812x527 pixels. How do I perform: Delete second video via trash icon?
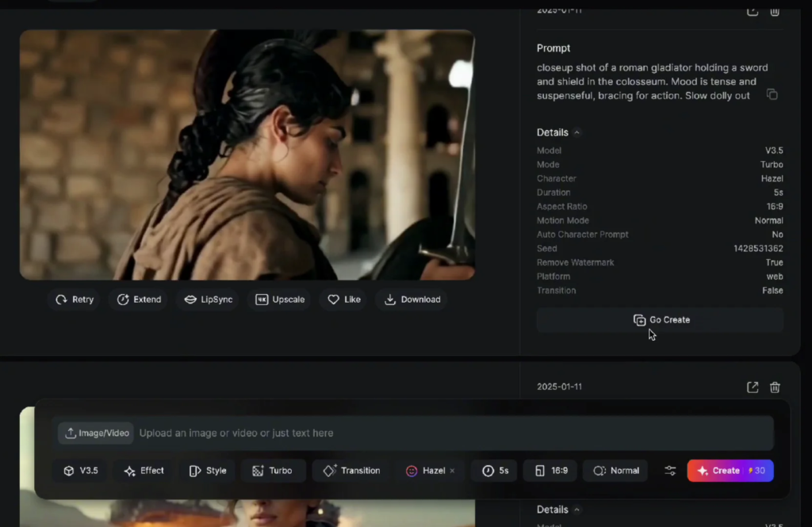pos(775,387)
